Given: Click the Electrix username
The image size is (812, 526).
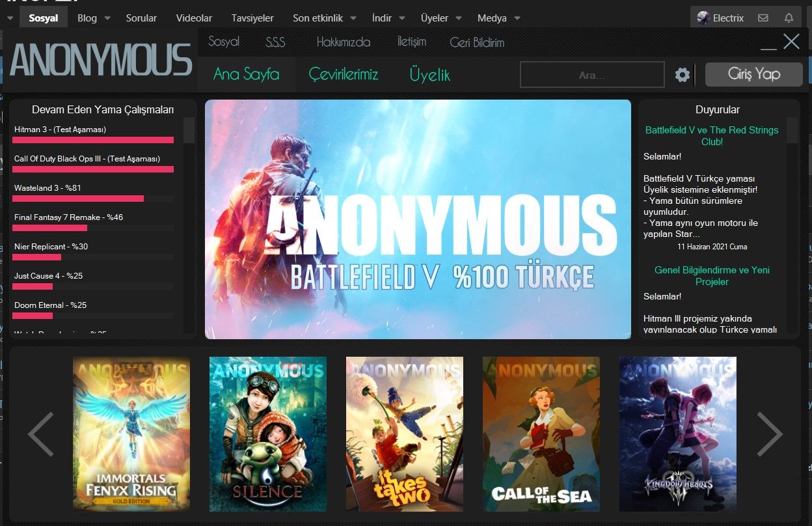Looking at the screenshot, I should coord(728,18).
